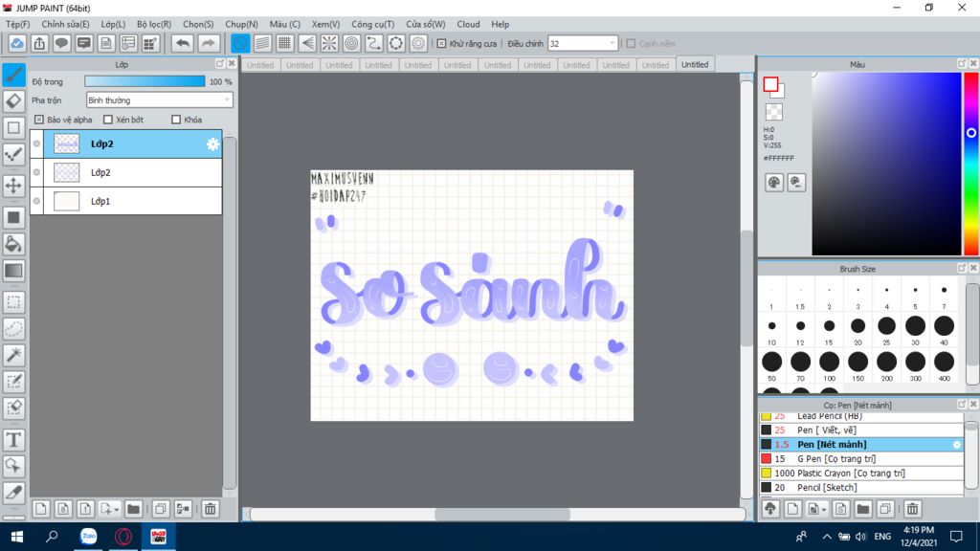Open the cloud save icon in toolbar

(x=17, y=43)
